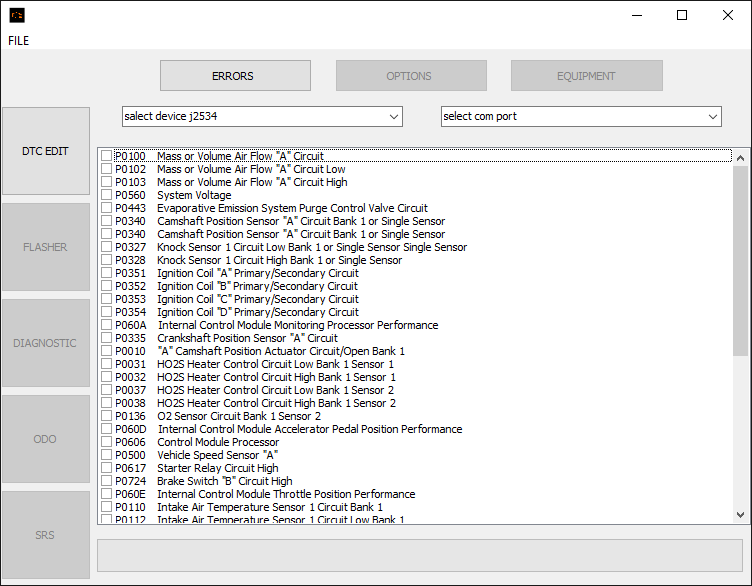Viewport: 752px width, 586px height.
Task: Expand the select com port dropdown
Action: (x=581, y=117)
